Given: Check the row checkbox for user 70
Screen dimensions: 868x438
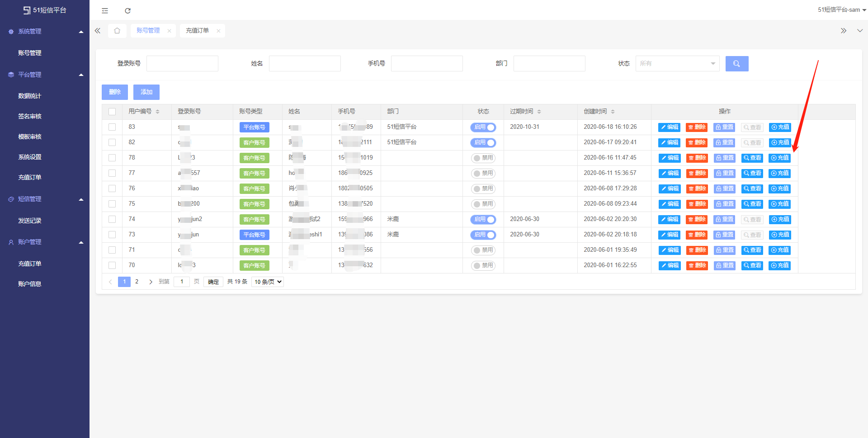Looking at the screenshot, I should point(112,265).
